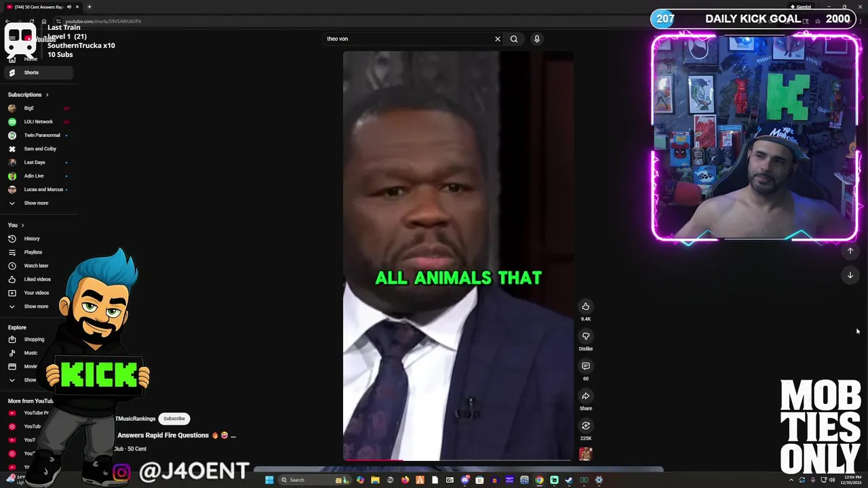Open Your videos
The height and width of the screenshot is (488, 868).
coord(38,293)
